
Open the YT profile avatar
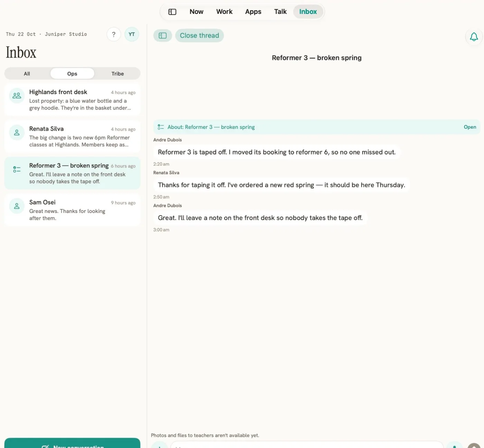132,34
